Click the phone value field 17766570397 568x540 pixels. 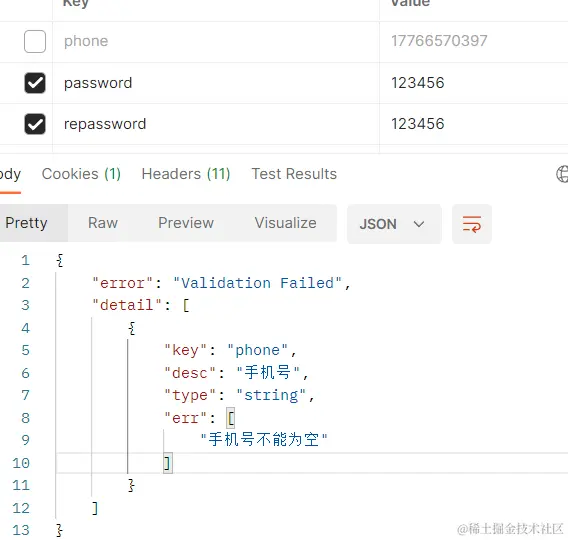click(474, 41)
